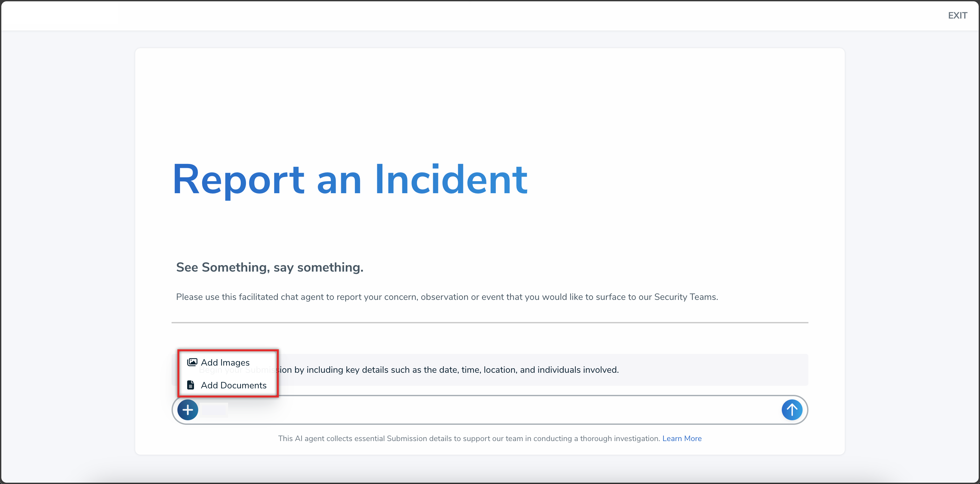Click EXIT at the top right

point(957,15)
